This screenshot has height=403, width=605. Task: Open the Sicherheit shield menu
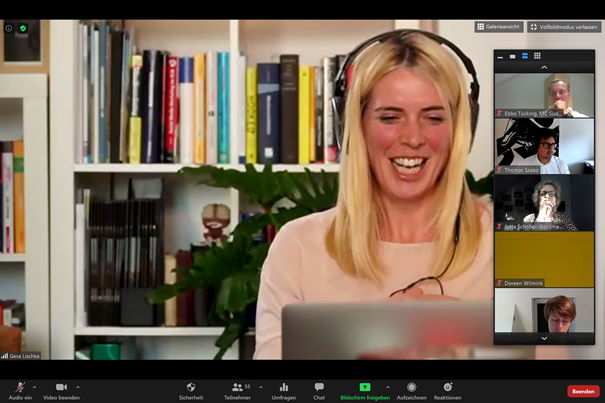[190, 388]
